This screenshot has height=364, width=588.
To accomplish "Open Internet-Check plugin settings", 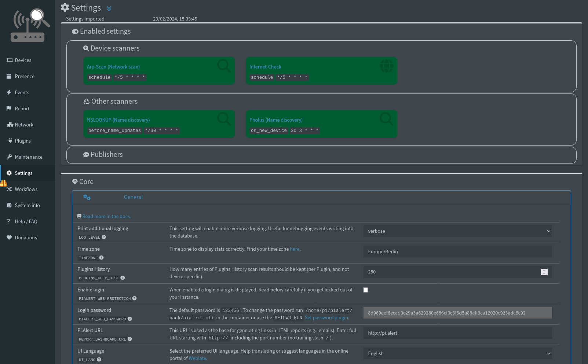I will [x=265, y=67].
